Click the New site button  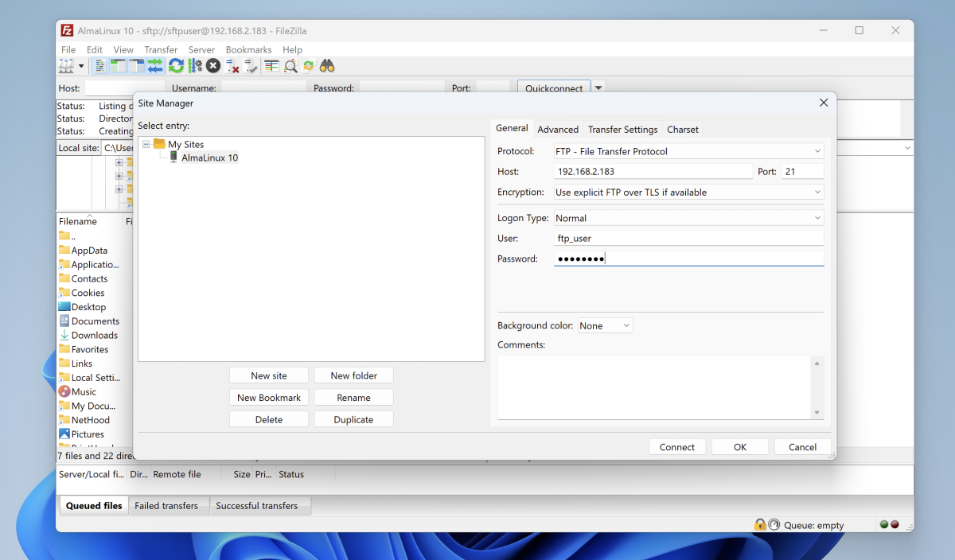pos(269,375)
